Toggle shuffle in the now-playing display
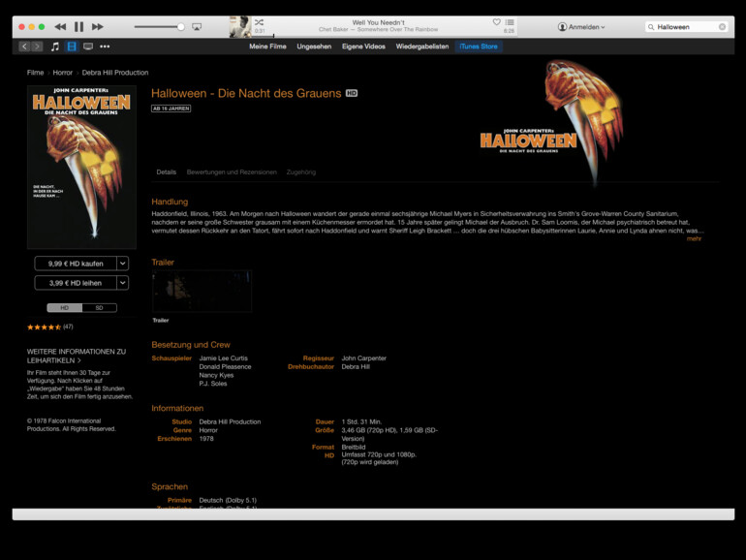This screenshot has height=560, width=746. click(259, 22)
